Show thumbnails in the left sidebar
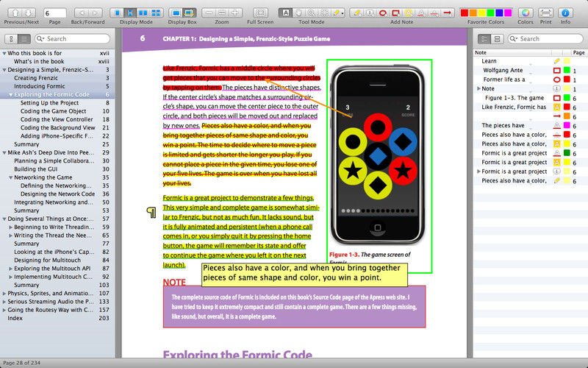The width and height of the screenshot is (588, 368). (11, 39)
